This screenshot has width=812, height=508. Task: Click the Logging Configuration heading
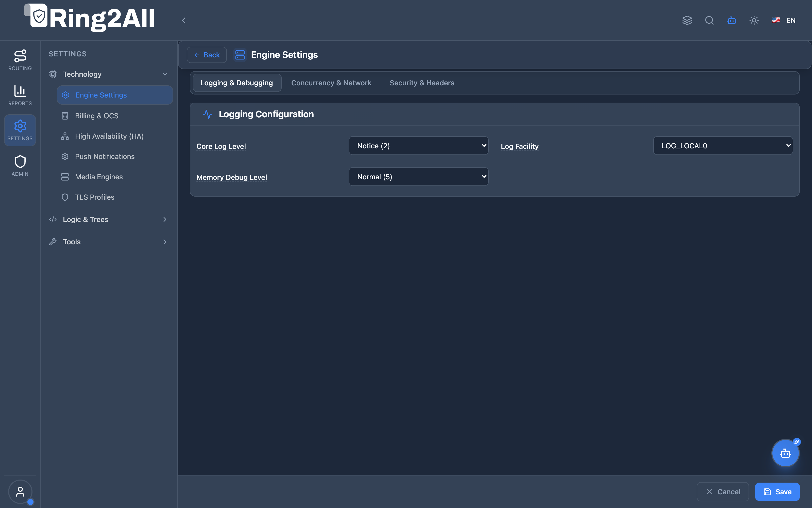[x=266, y=114]
